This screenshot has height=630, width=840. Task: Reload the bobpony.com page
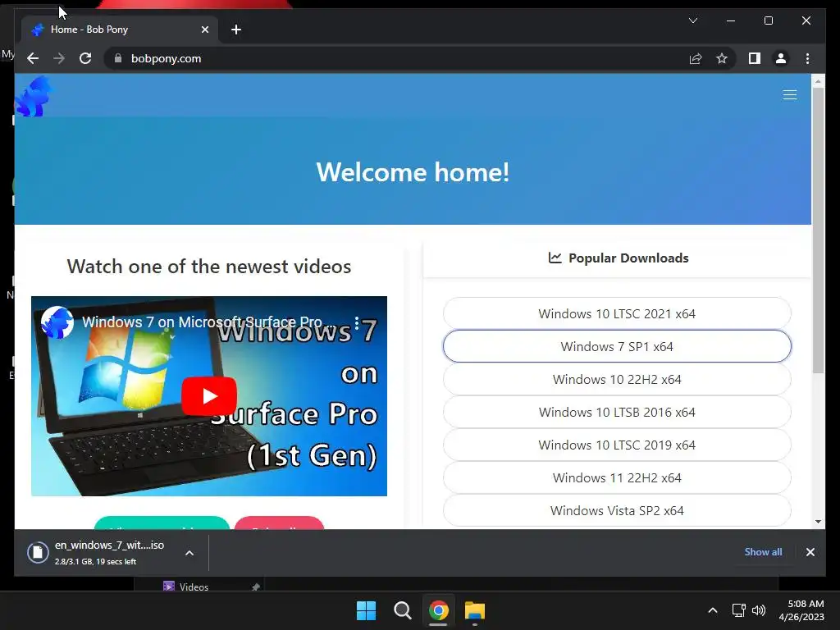[x=85, y=58]
